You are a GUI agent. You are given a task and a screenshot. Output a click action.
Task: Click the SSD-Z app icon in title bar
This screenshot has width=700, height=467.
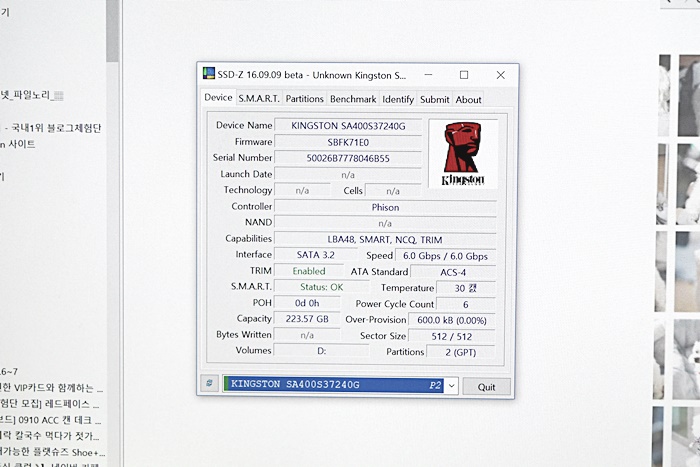[x=209, y=75]
